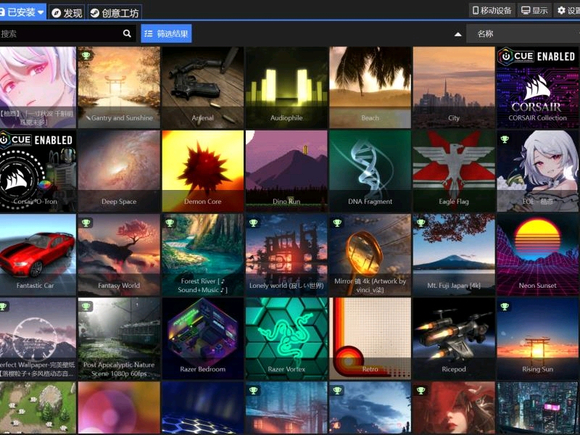Toggle sort order with the up arrow
580x435 pixels.
[x=458, y=34]
